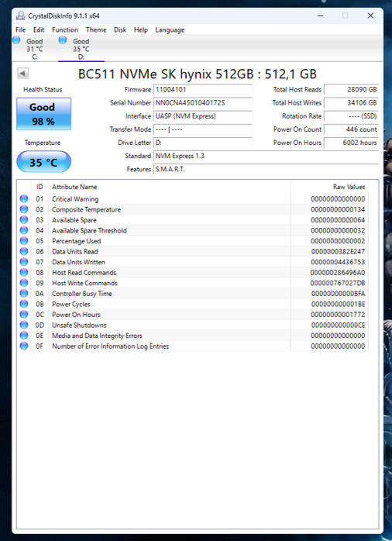Click the Good 98 % health status button
The height and width of the screenshot is (541, 392).
(44, 114)
